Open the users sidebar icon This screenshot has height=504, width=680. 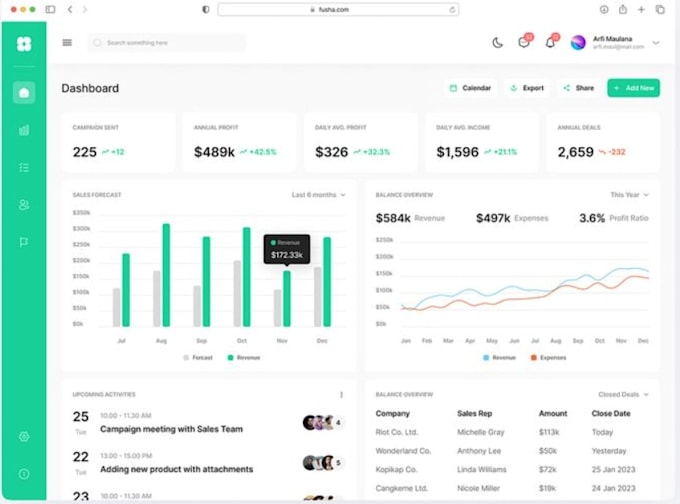click(x=24, y=205)
